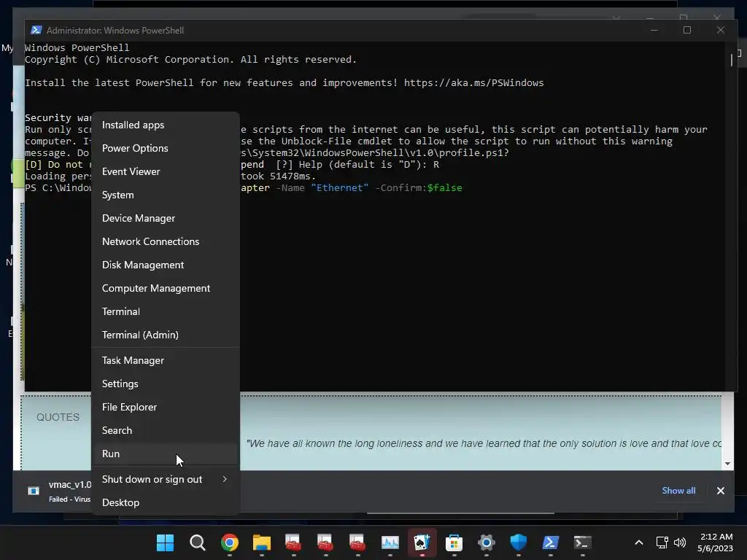Open Computer Management from the menu

tap(166, 288)
